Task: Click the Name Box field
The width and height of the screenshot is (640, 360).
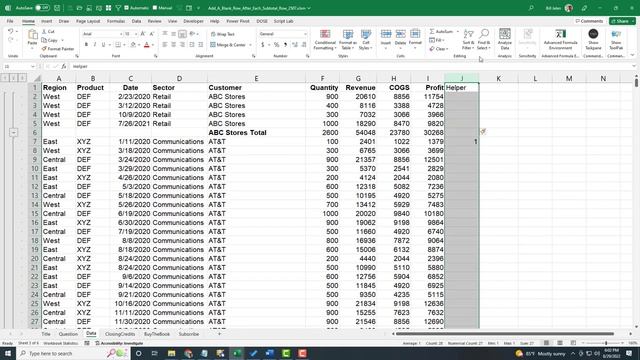Action: coord(19,66)
